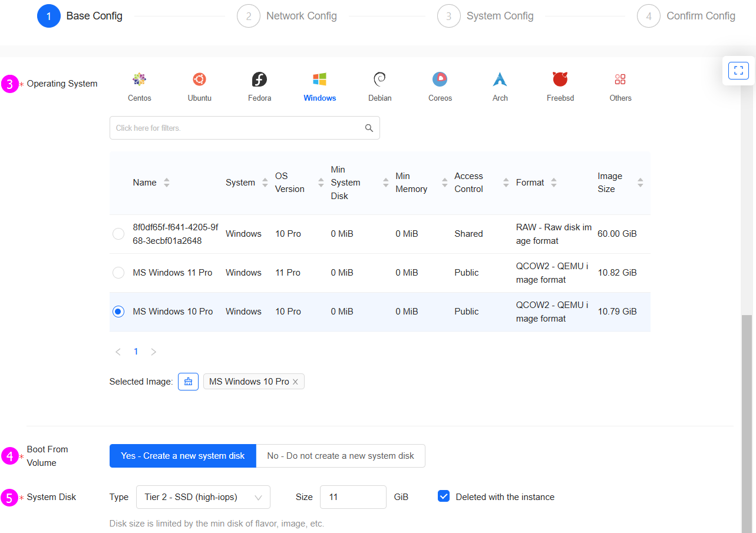
Task: Click the fullscreen toggle icon
Action: point(738,71)
